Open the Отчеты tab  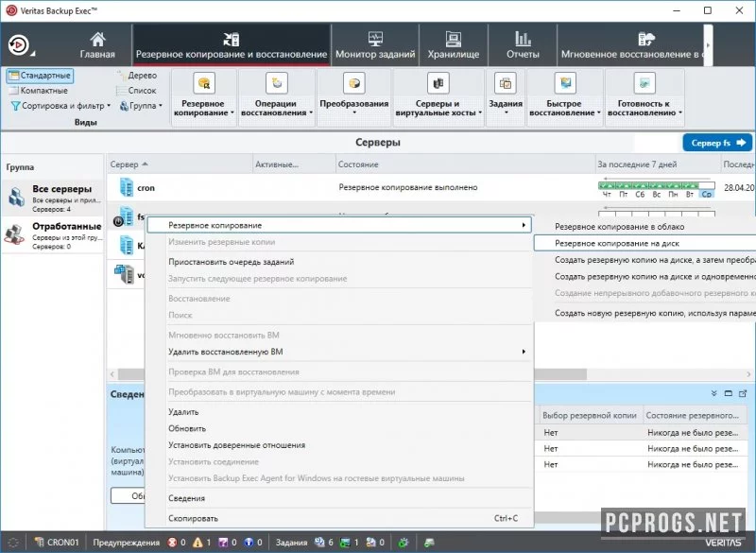(523, 44)
